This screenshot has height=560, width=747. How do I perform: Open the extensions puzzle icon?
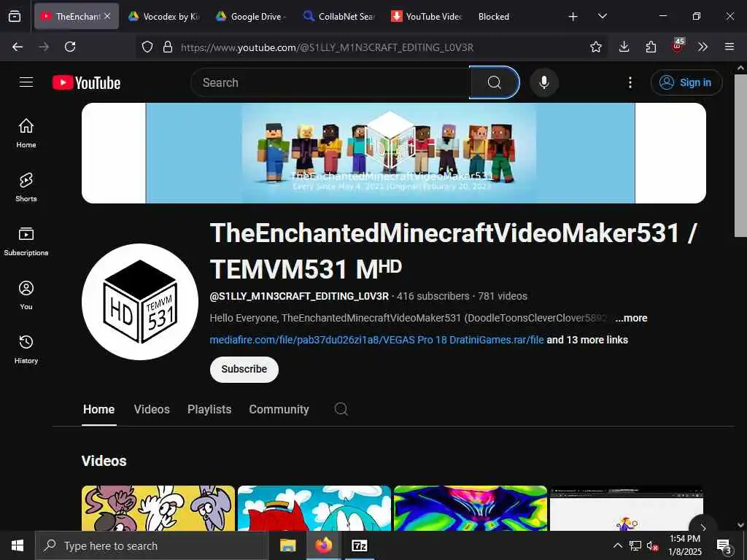[x=651, y=47]
